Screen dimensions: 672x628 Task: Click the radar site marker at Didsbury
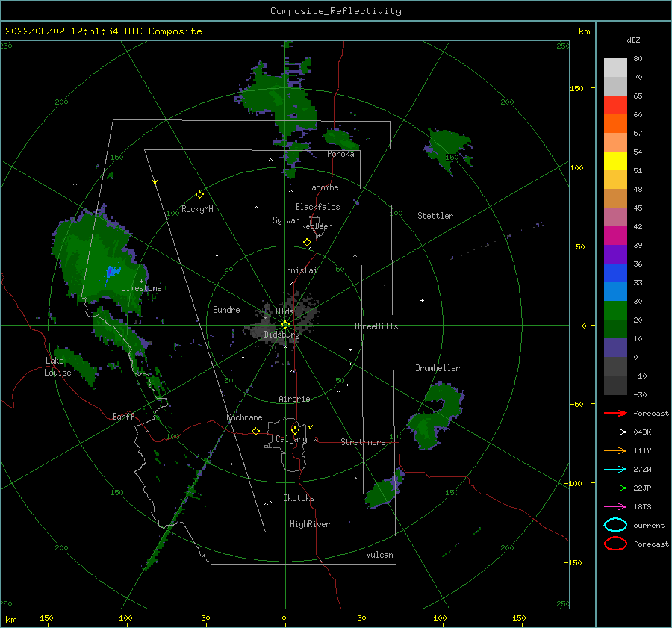pos(285,325)
